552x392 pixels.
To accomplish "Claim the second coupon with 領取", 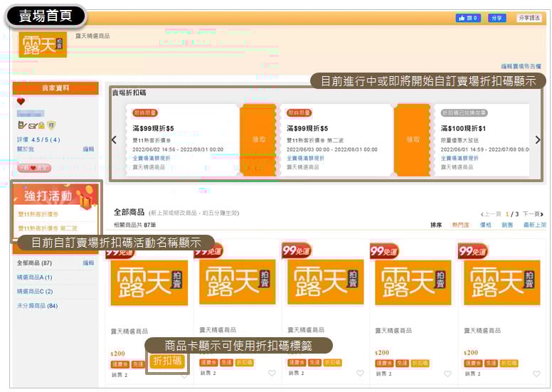I will (412, 140).
